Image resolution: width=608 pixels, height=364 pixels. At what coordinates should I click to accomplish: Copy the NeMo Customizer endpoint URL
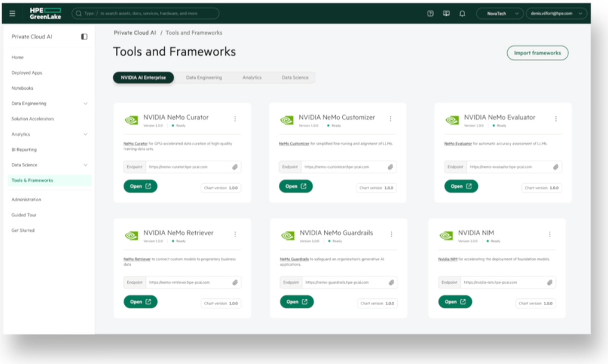point(390,167)
